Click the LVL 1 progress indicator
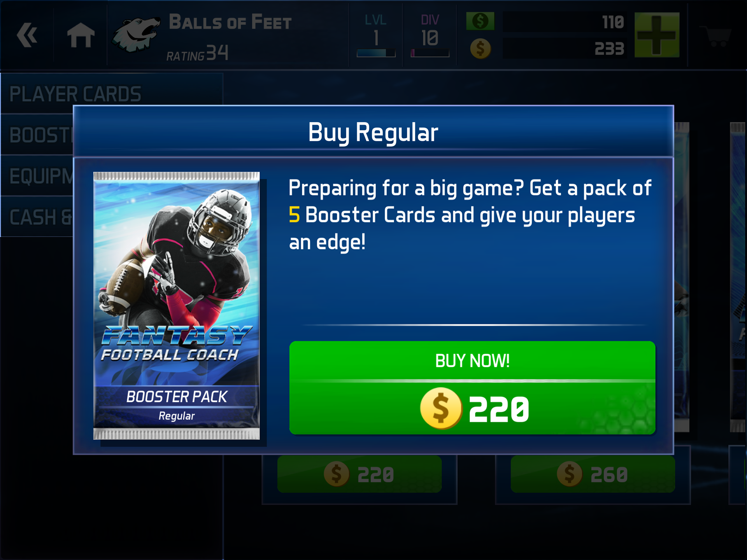747x560 pixels. [376, 35]
